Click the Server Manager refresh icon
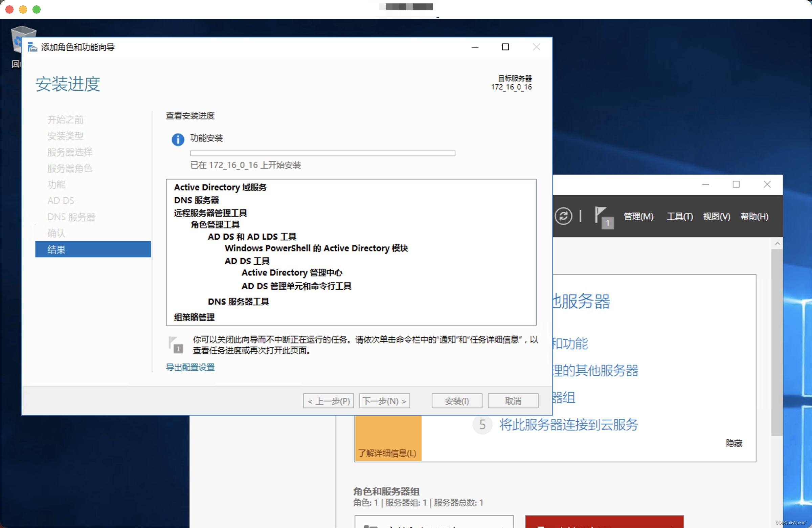Viewport: 812px width, 528px height. click(x=563, y=216)
